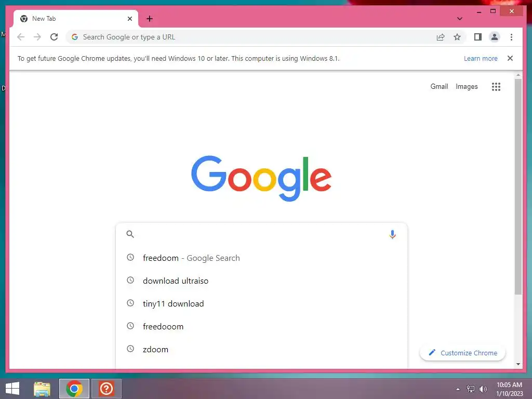Minimize the Chrome window

click(x=478, y=11)
